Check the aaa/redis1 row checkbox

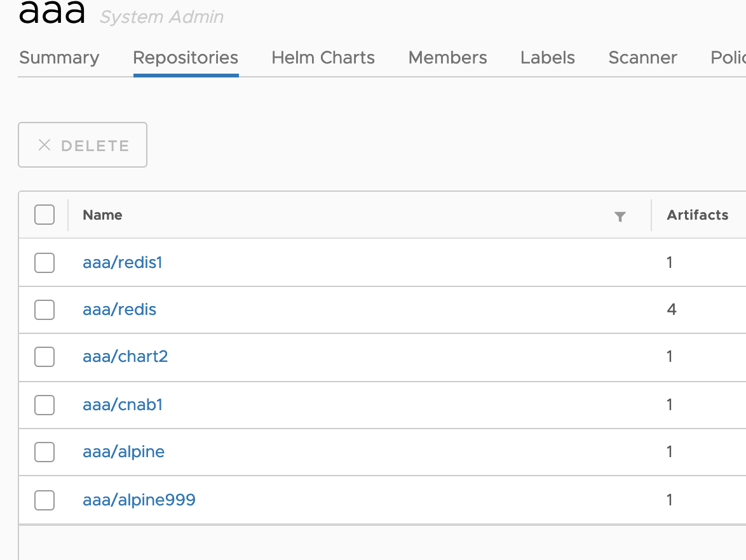[44, 262]
